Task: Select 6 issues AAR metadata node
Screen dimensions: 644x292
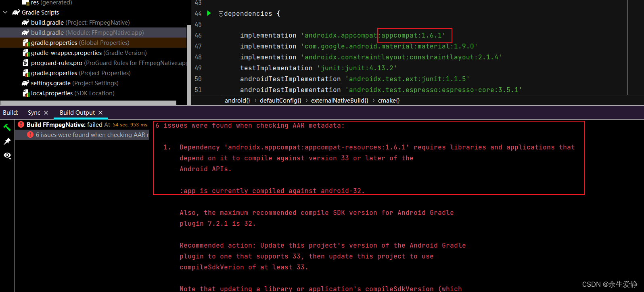Action: pos(82,135)
